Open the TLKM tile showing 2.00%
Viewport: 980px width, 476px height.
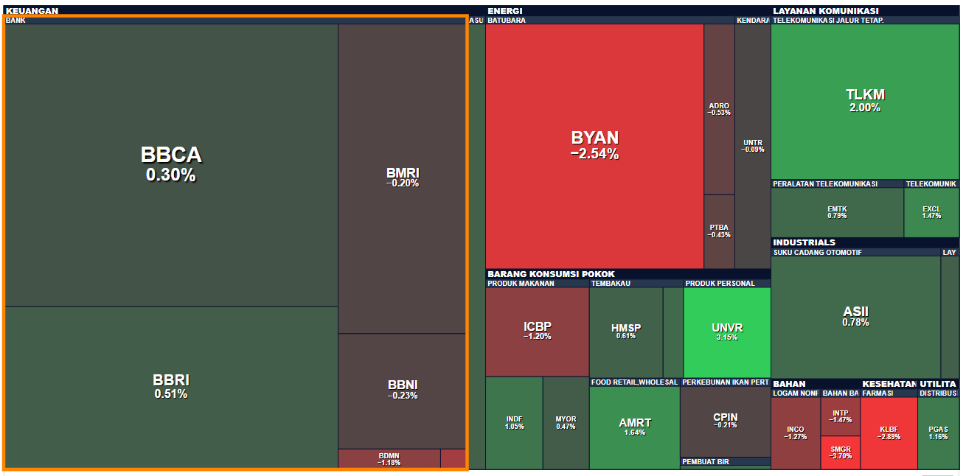coord(864,100)
